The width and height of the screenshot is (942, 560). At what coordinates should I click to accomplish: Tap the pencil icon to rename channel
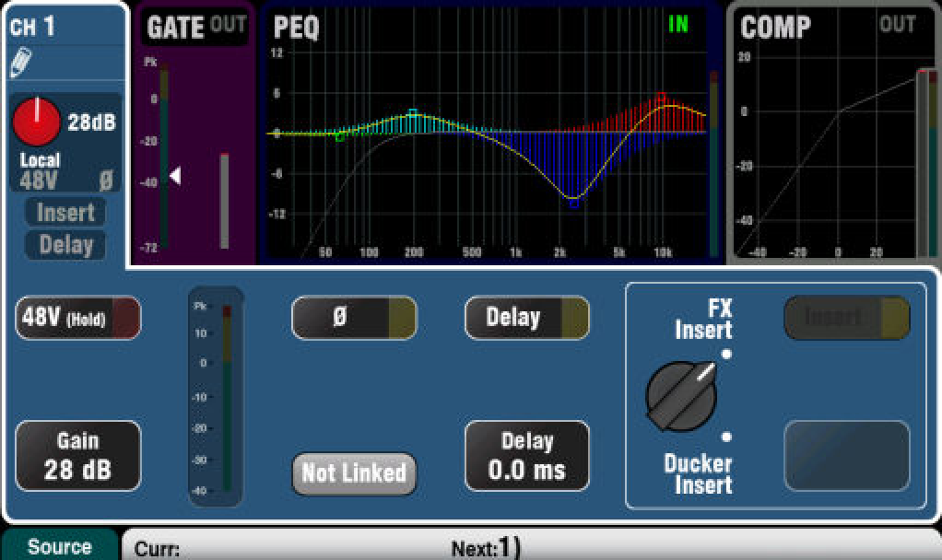tap(21, 63)
